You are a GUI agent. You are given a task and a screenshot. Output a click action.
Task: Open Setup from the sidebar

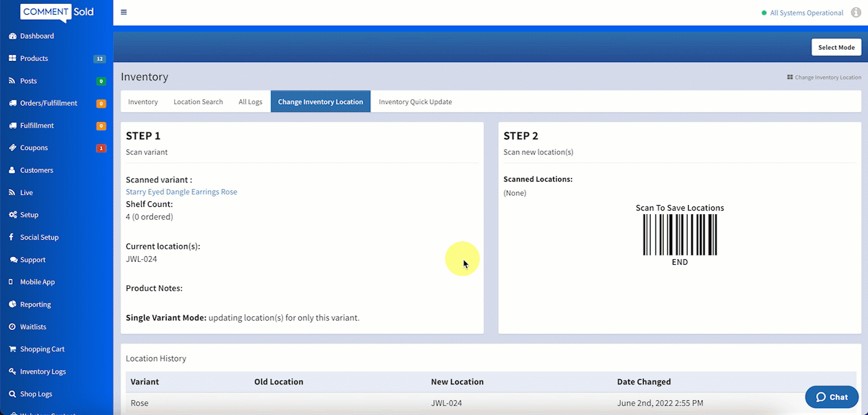28,214
